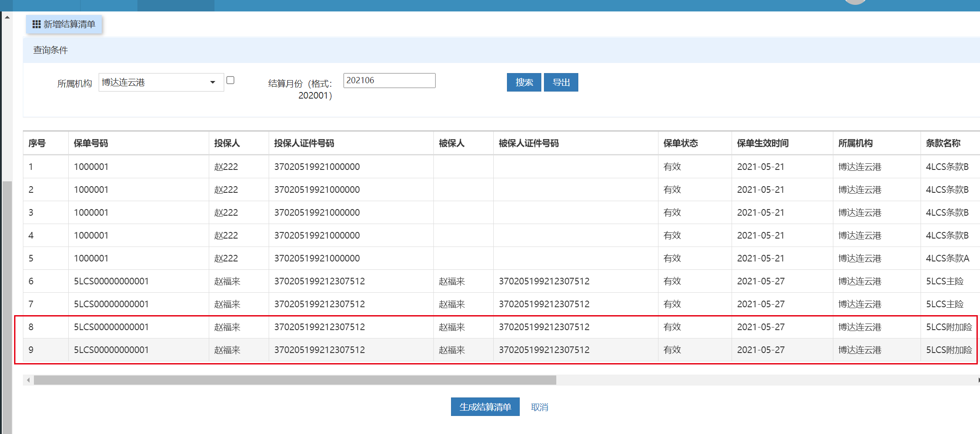
Task: Click 博达连云港 in row 4
Action: [860, 235]
